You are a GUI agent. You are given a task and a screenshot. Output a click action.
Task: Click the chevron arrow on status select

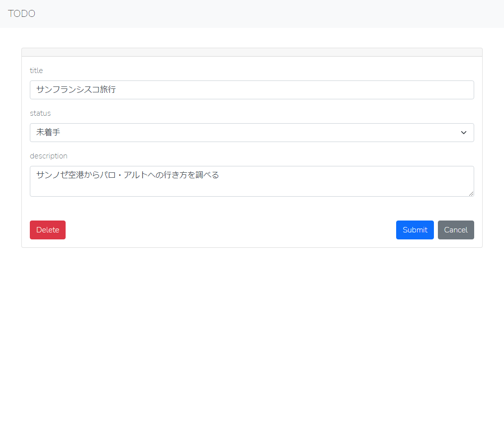(x=463, y=133)
